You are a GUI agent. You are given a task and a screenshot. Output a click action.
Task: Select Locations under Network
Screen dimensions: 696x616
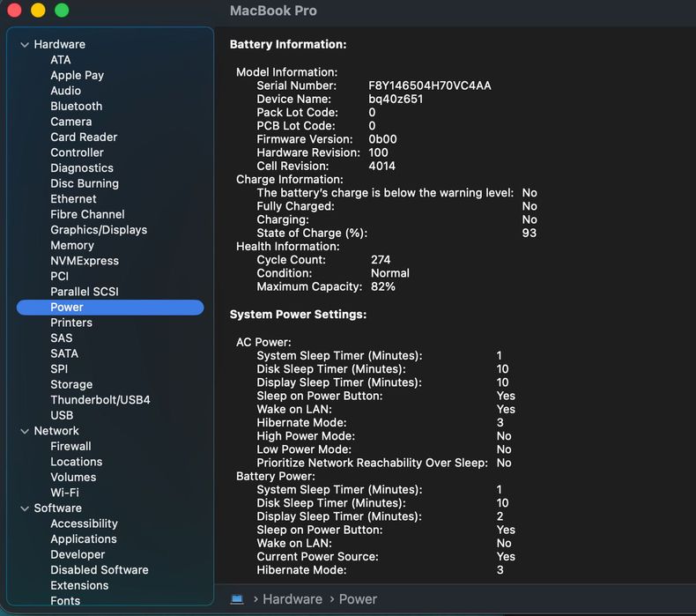(x=77, y=462)
